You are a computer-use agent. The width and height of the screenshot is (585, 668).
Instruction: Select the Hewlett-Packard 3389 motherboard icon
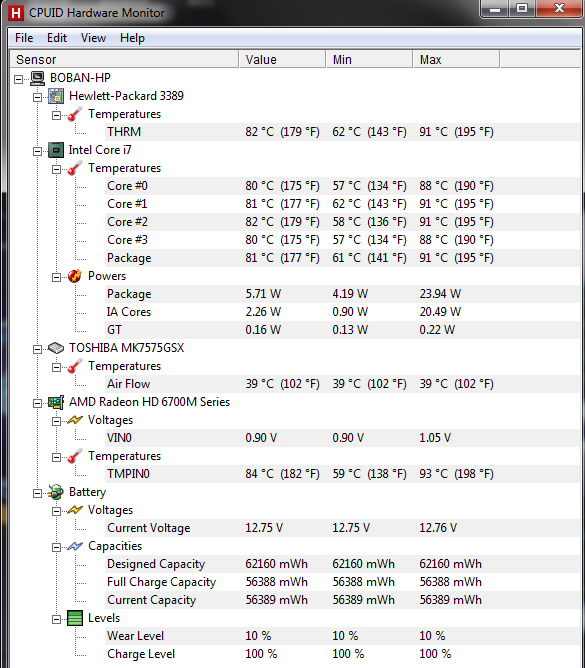(x=56, y=96)
